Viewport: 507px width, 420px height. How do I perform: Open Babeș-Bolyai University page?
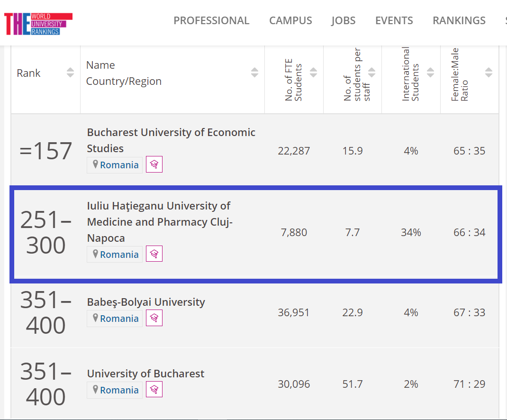146,302
